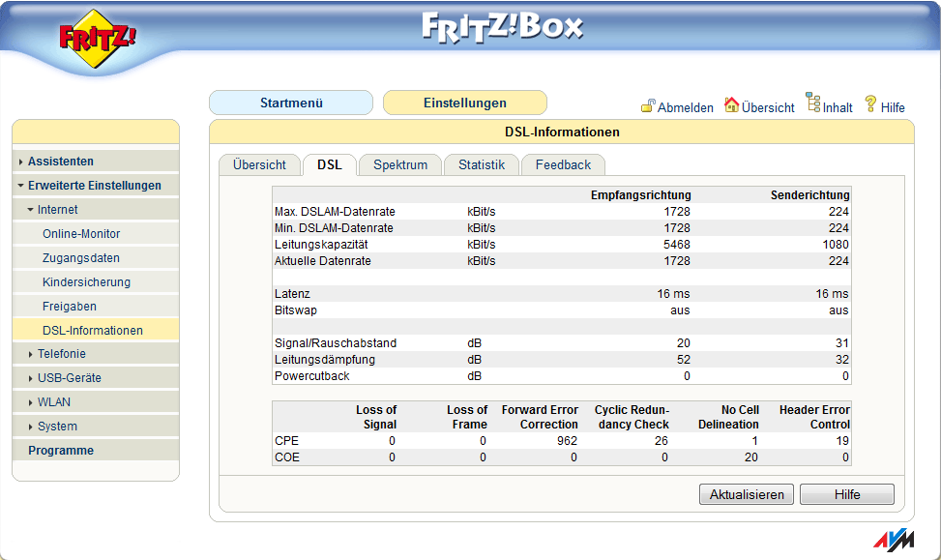The height and width of the screenshot is (560, 941).
Task: Select the Feedback tab
Action: point(563,165)
